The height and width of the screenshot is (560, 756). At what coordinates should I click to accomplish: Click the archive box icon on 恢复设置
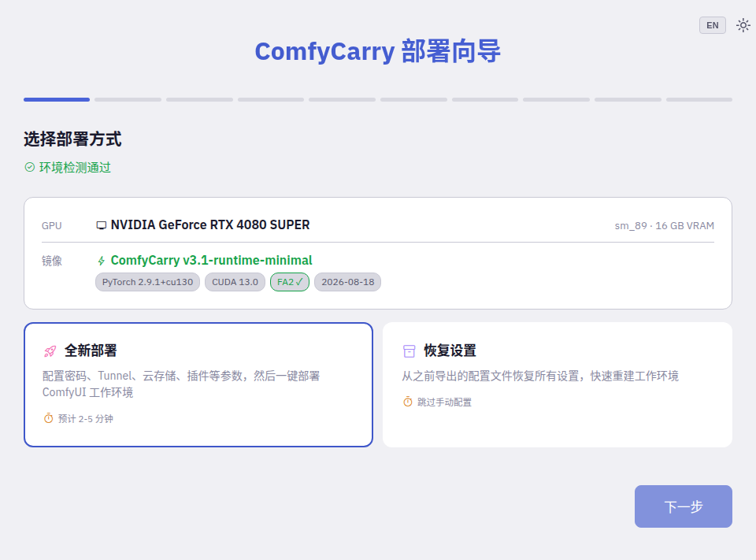(409, 351)
